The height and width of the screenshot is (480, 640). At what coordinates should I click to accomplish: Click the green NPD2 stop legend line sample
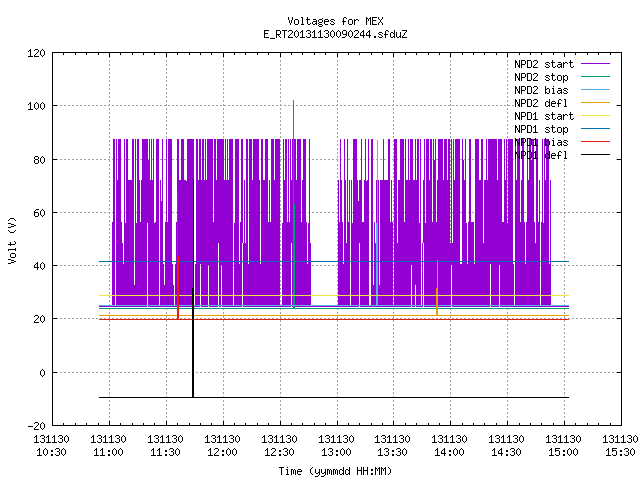tap(595, 76)
